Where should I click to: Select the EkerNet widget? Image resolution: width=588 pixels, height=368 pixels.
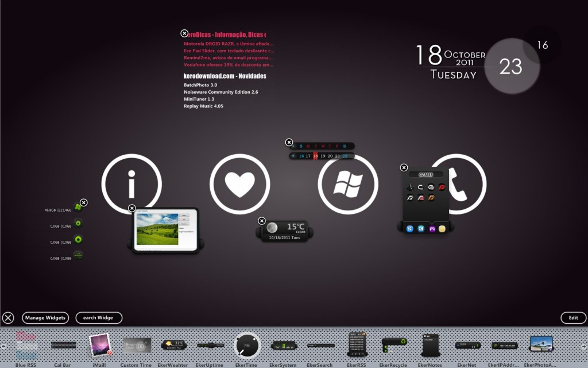click(x=467, y=345)
